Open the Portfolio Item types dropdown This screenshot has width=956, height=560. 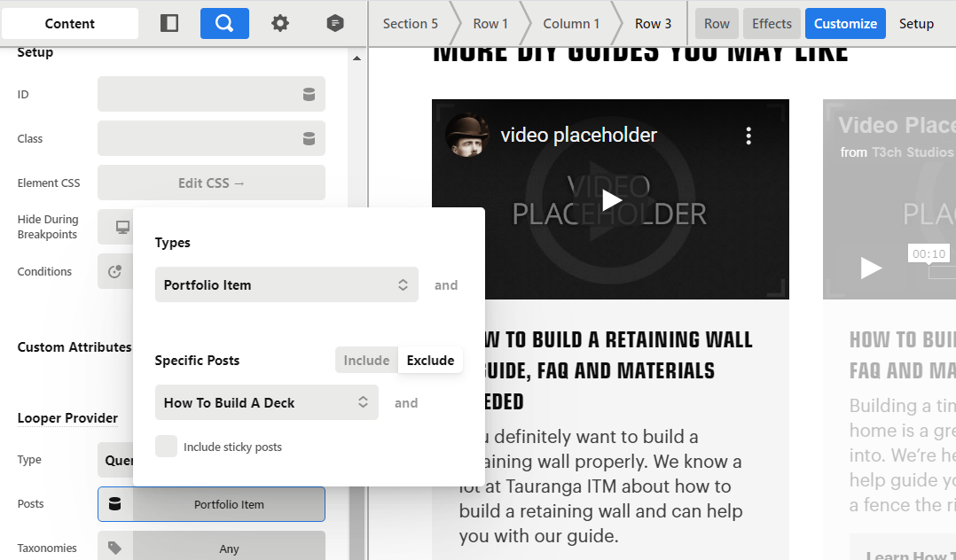[286, 285]
